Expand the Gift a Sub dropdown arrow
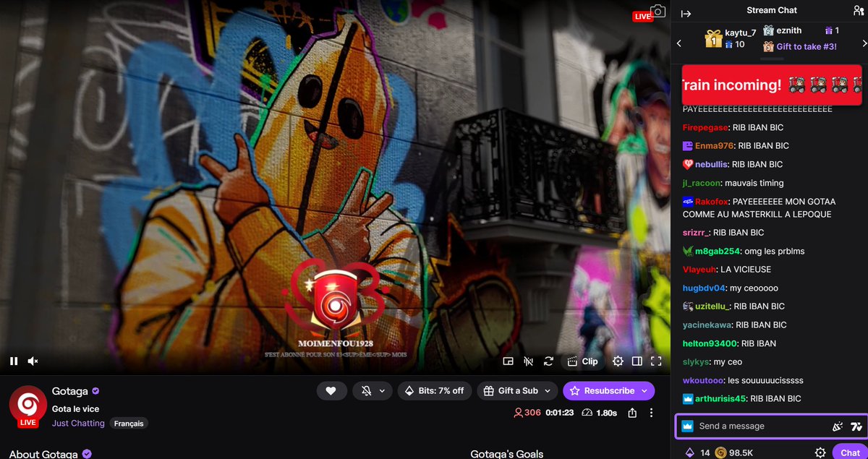 click(x=548, y=391)
